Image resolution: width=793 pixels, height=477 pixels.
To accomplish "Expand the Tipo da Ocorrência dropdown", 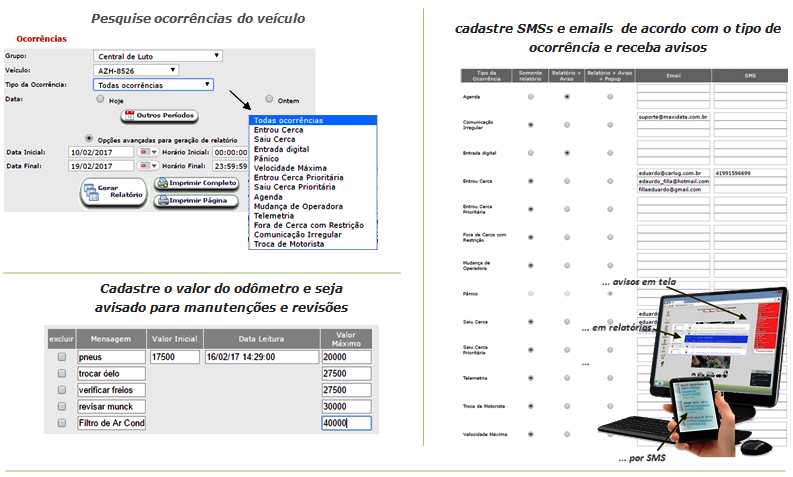I will (x=153, y=84).
